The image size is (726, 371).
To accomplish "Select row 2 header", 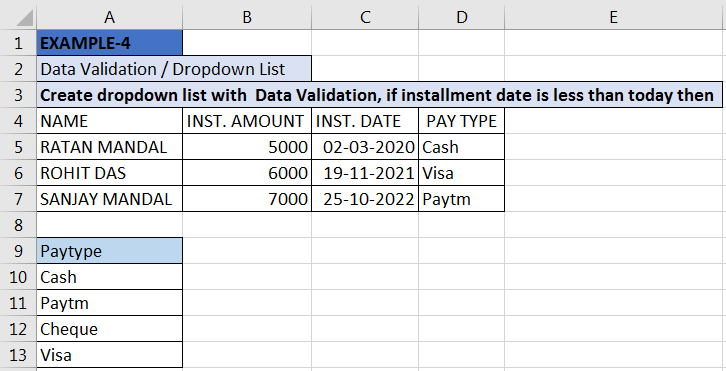I will 18,69.
